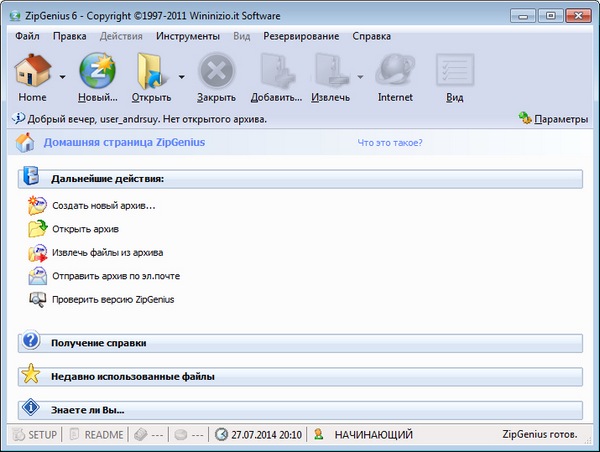Click the SETUP status bar item

click(x=34, y=435)
